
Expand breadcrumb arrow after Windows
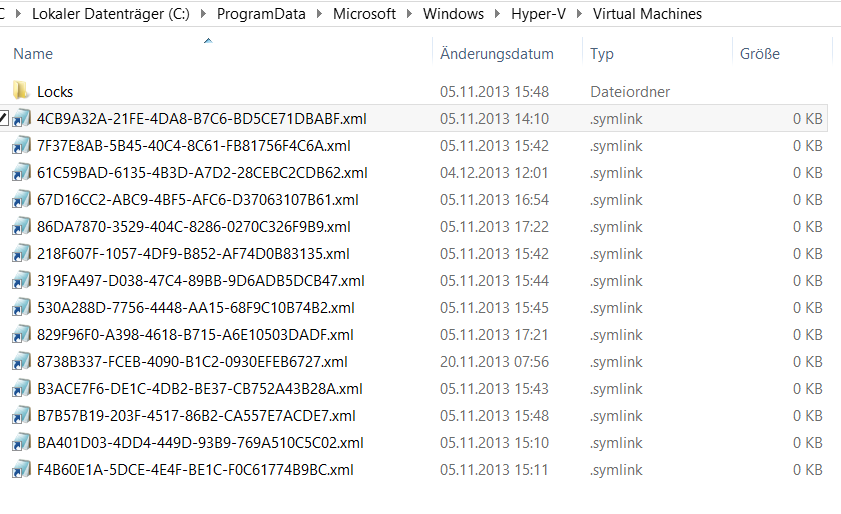497,13
